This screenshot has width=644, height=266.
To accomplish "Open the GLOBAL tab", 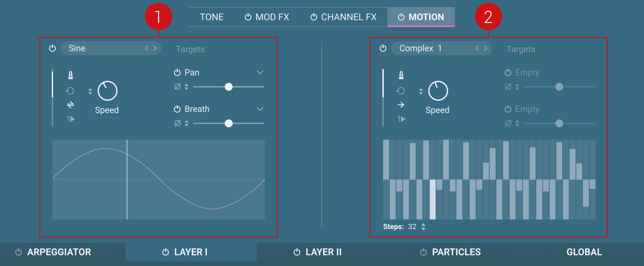I will [x=584, y=252].
